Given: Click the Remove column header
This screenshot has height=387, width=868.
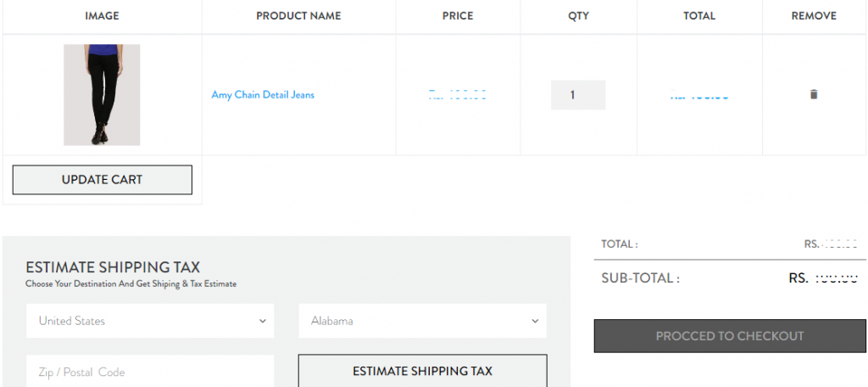Looking at the screenshot, I should pos(814,16).
